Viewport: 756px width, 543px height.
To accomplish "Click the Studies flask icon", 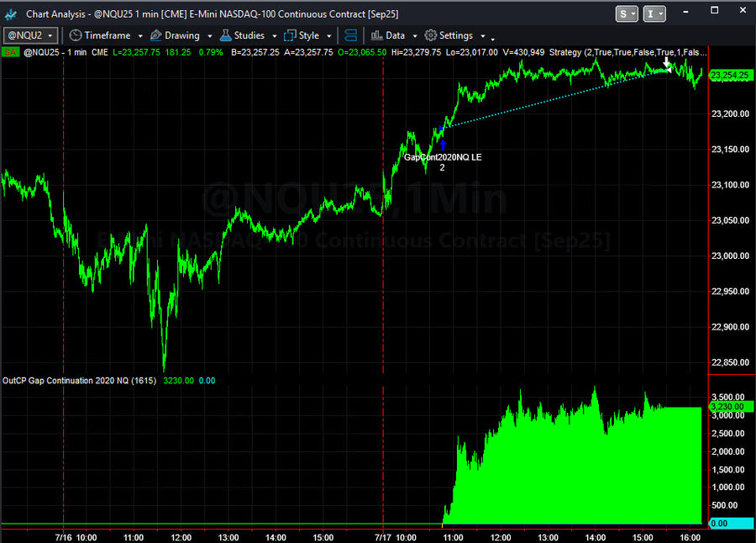I will pos(225,35).
